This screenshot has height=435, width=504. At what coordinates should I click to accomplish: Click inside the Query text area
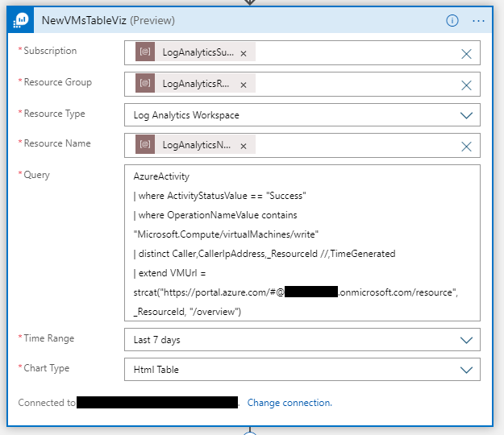[x=302, y=243]
